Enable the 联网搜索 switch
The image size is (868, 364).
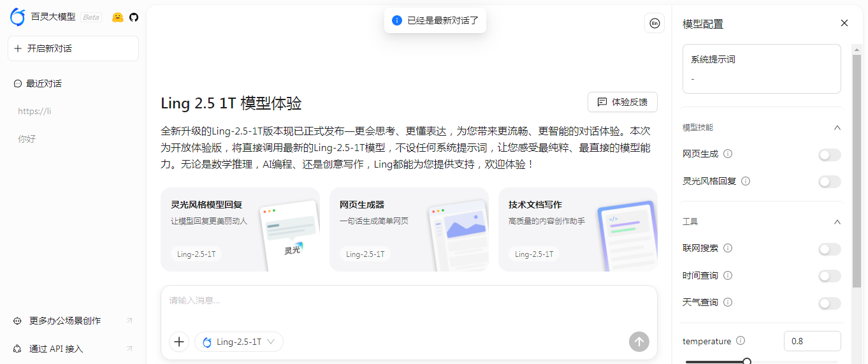[x=830, y=249]
